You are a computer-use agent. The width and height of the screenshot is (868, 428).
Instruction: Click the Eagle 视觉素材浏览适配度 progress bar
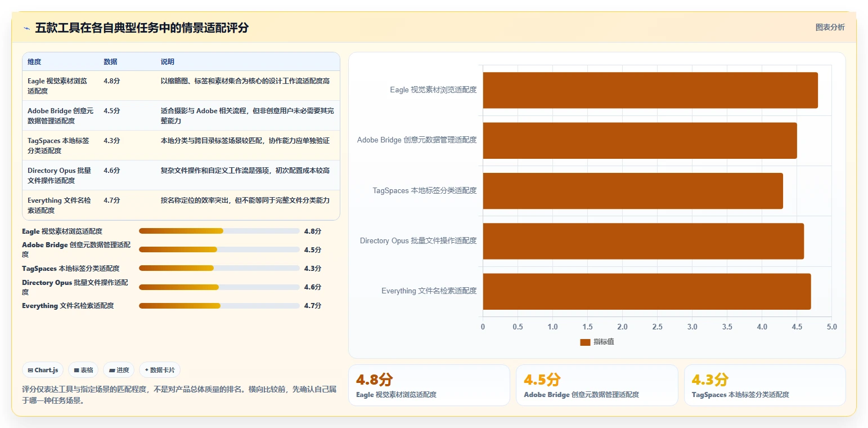pos(219,231)
